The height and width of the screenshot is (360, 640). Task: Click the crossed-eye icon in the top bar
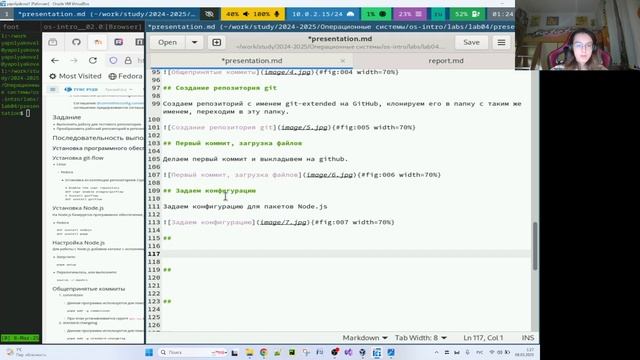pos(209,14)
